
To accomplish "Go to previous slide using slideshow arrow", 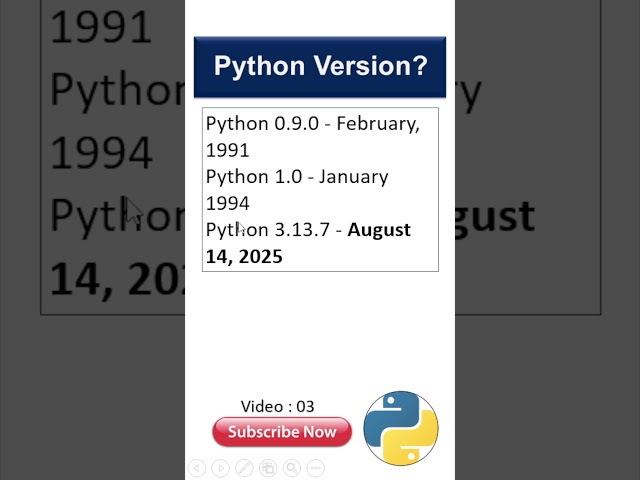I will click(x=197, y=468).
